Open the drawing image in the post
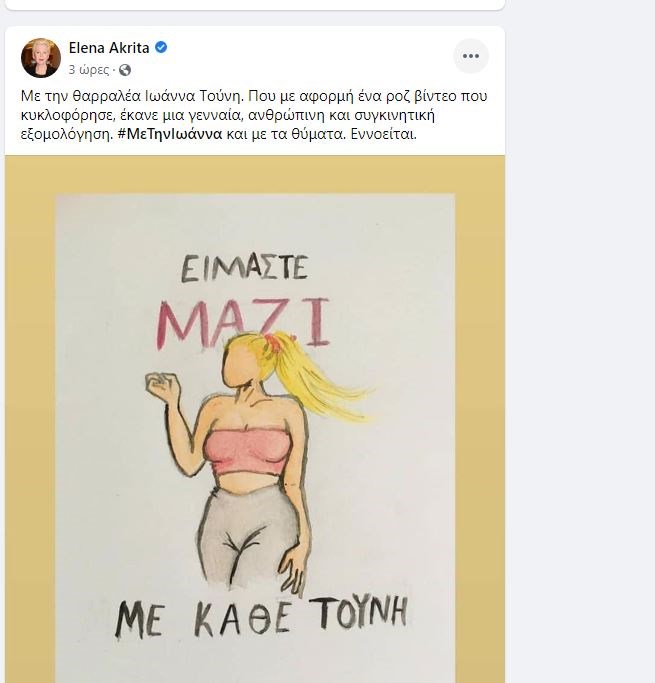Screen dimensions: 655x683 255,430
